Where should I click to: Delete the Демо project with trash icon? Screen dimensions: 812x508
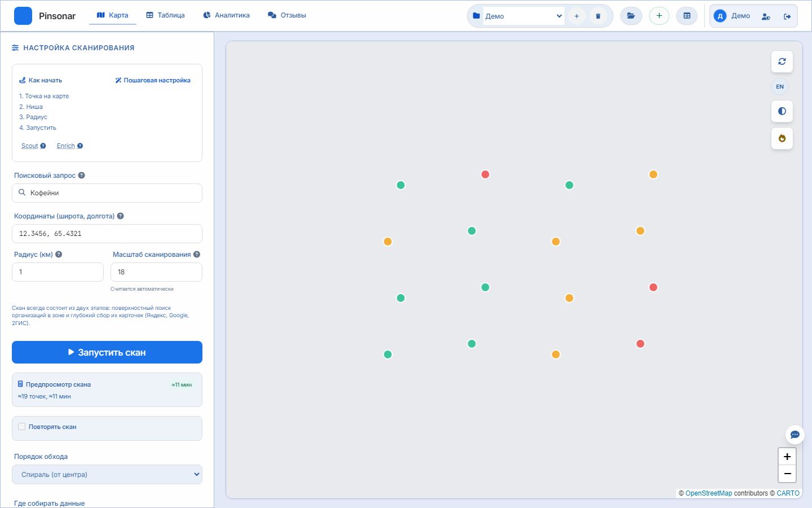pyautogui.click(x=598, y=16)
